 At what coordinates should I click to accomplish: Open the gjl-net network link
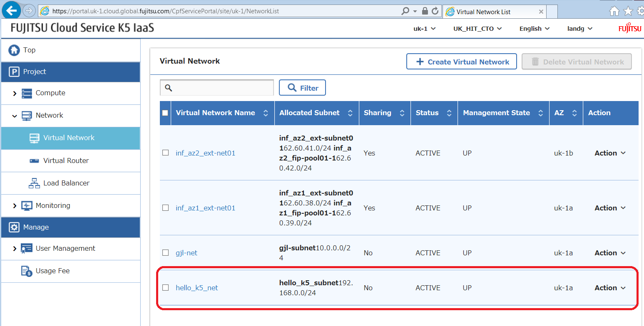tap(186, 253)
